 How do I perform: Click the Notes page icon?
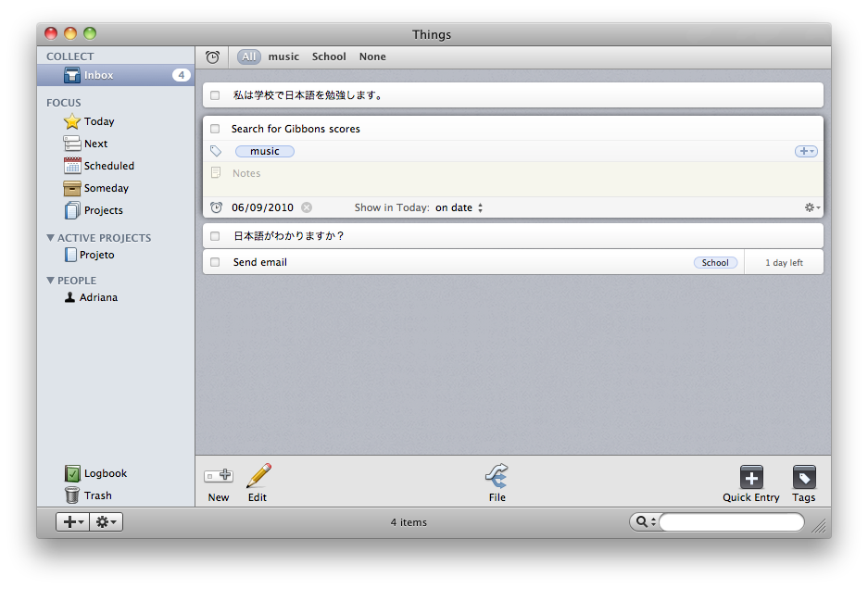tap(216, 172)
